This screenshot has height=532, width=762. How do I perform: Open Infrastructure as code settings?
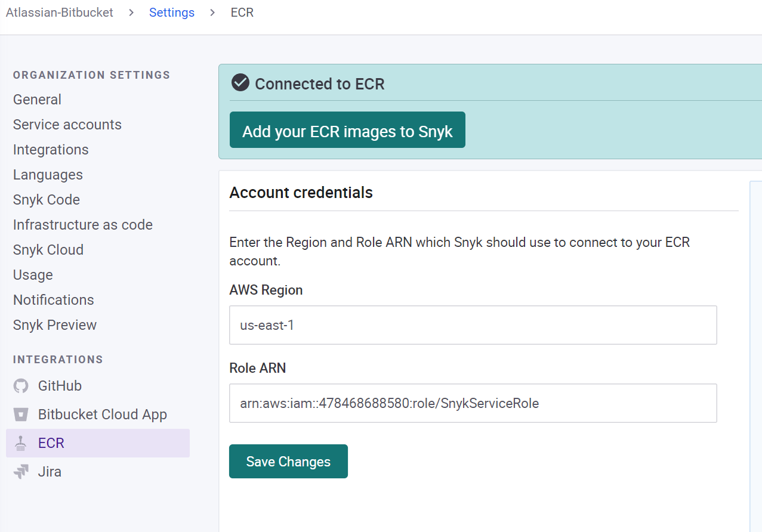(83, 225)
